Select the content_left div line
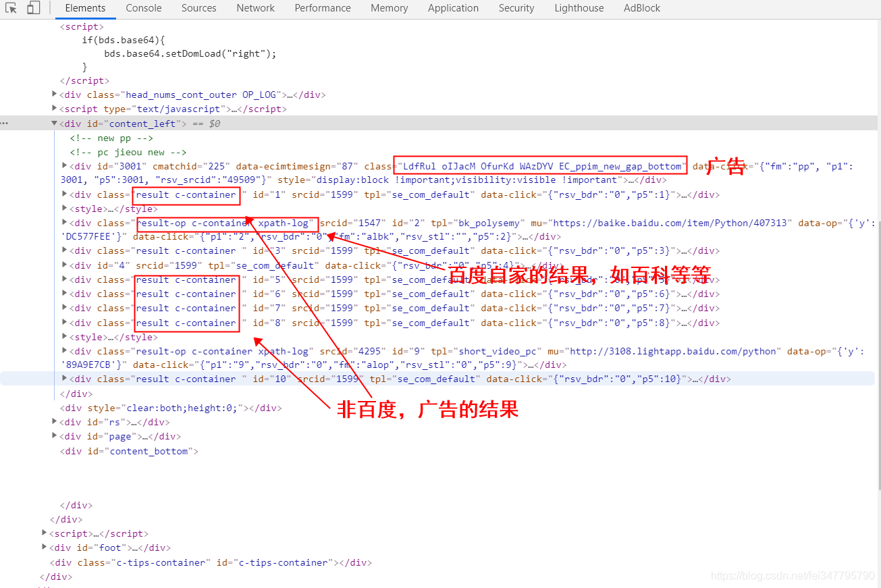881x588 pixels. pyautogui.click(x=439, y=124)
